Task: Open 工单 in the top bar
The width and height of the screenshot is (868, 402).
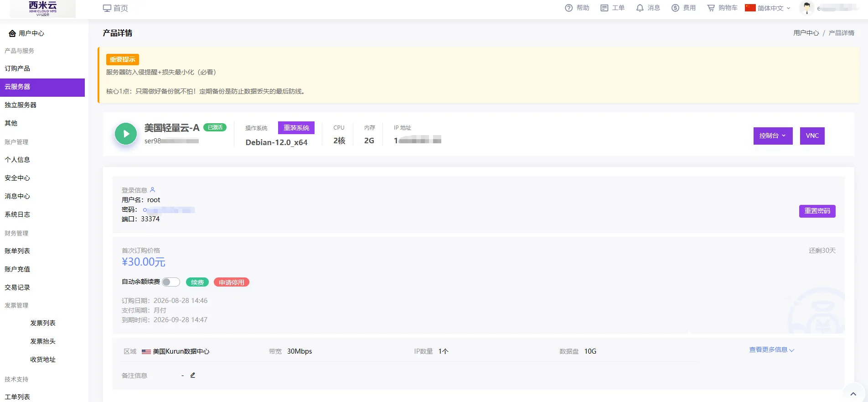Action: click(612, 8)
